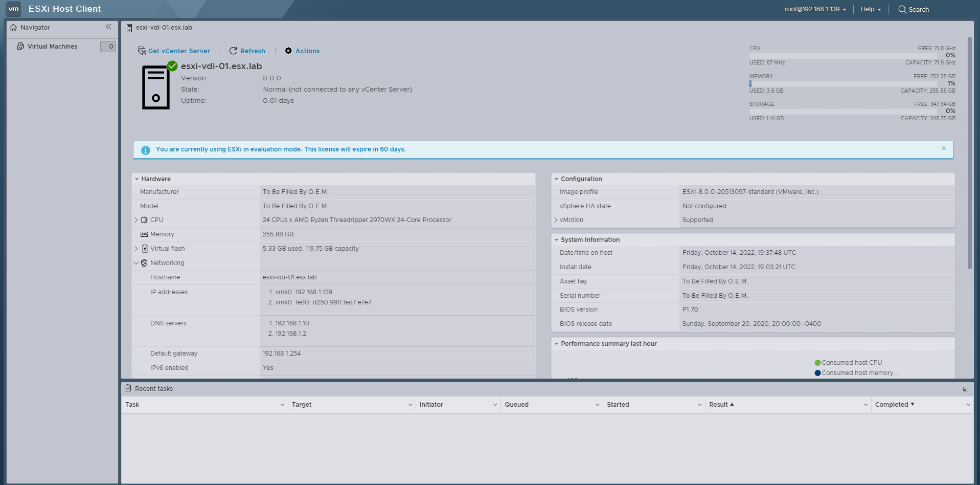Open Completed column dropdown arrow
This screenshot has height=485, width=980.
coord(968,405)
